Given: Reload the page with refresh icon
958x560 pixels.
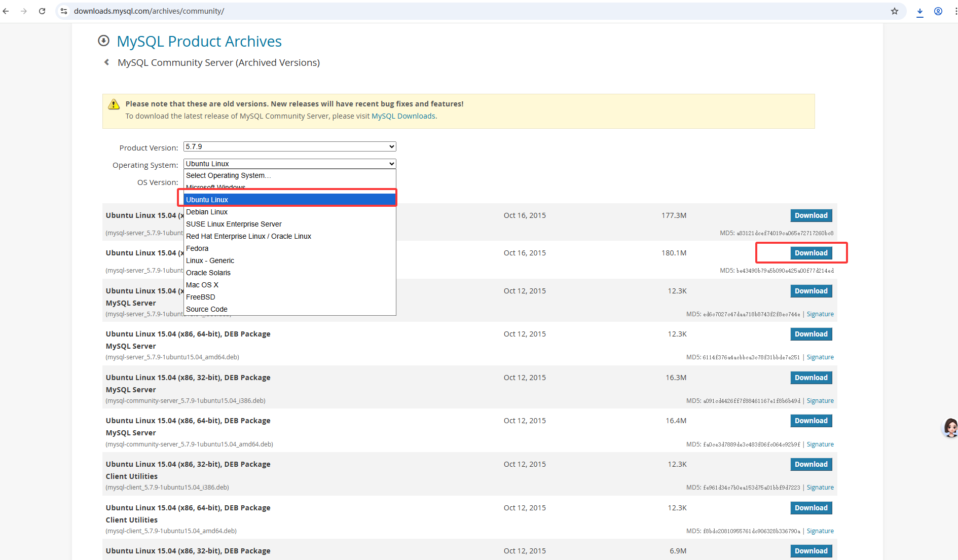Looking at the screenshot, I should pos(42,11).
